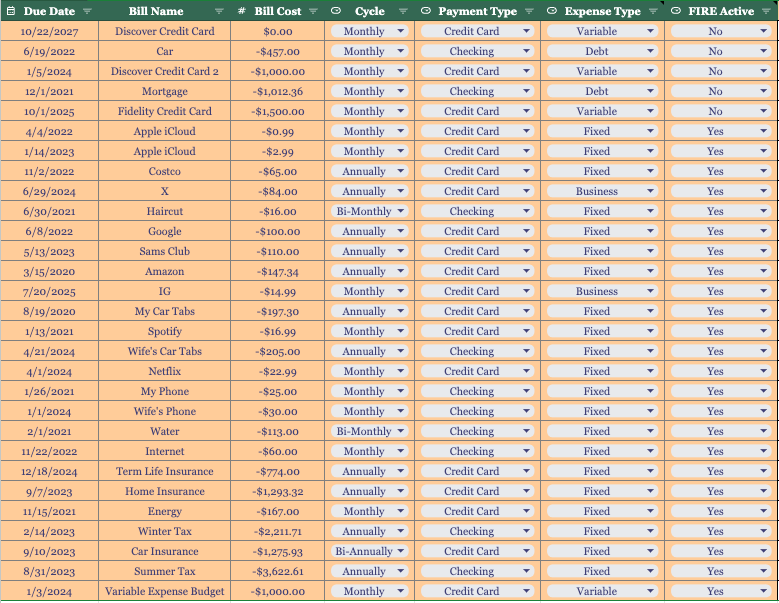779x603 pixels.
Task: Select the Bill Name column header
Action: tap(164, 11)
